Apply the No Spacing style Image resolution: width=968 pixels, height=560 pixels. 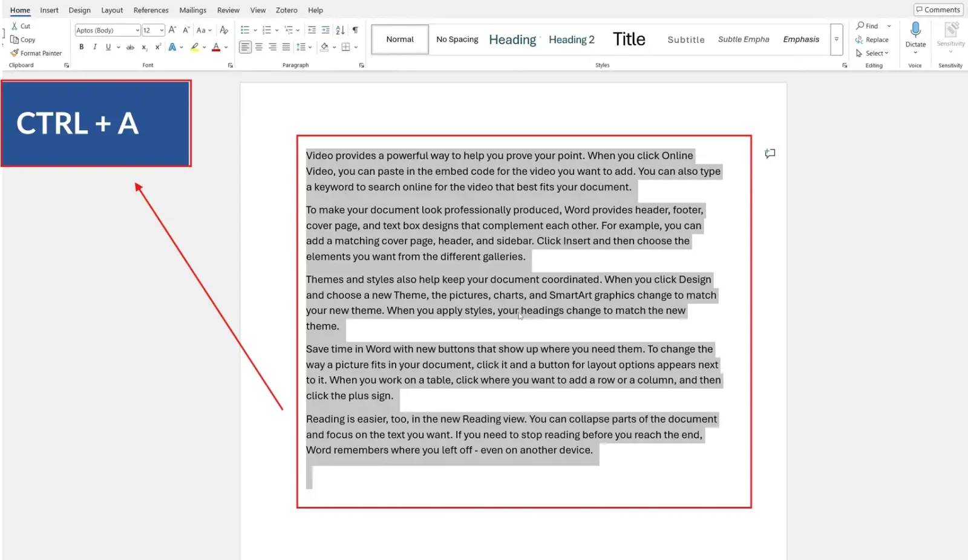point(457,39)
